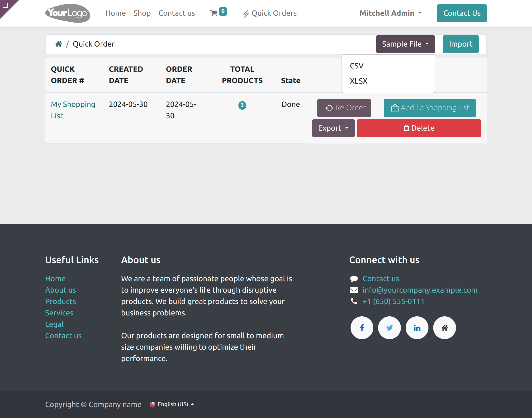Click the website home social icon
This screenshot has width=532, height=418.
(x=445, y=328)
